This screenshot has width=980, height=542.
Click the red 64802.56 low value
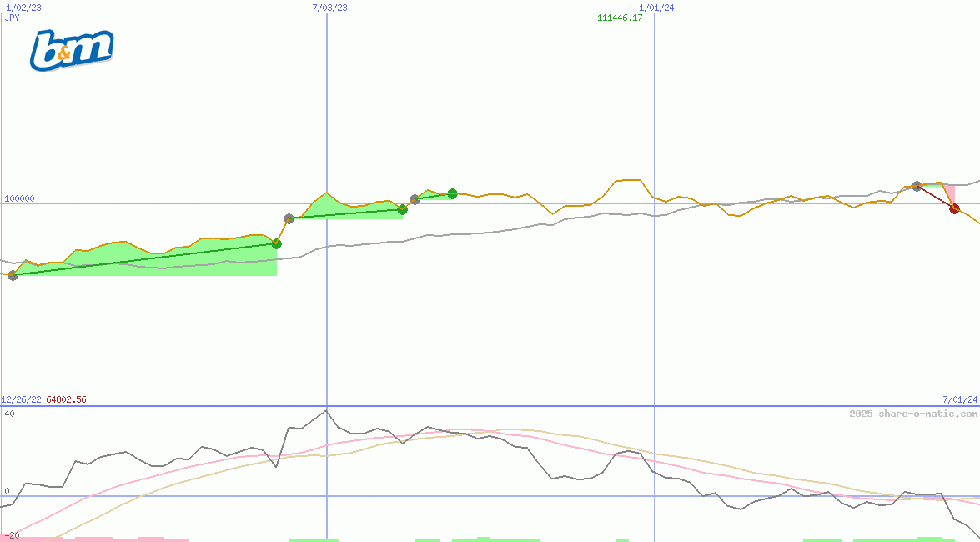66,399
